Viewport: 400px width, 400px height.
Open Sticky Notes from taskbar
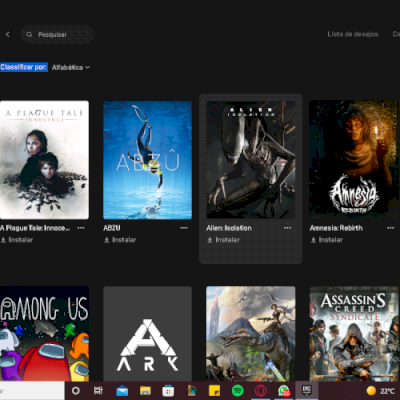coord(214,391)
